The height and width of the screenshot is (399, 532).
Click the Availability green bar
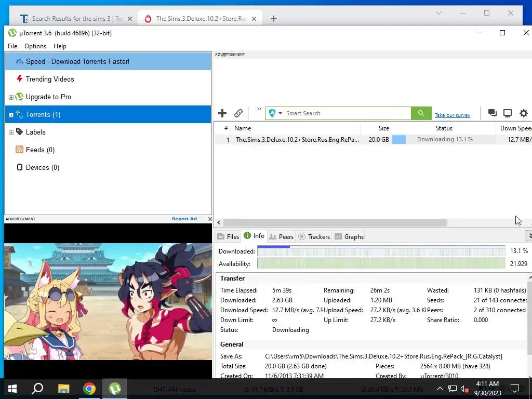[381, 263]
